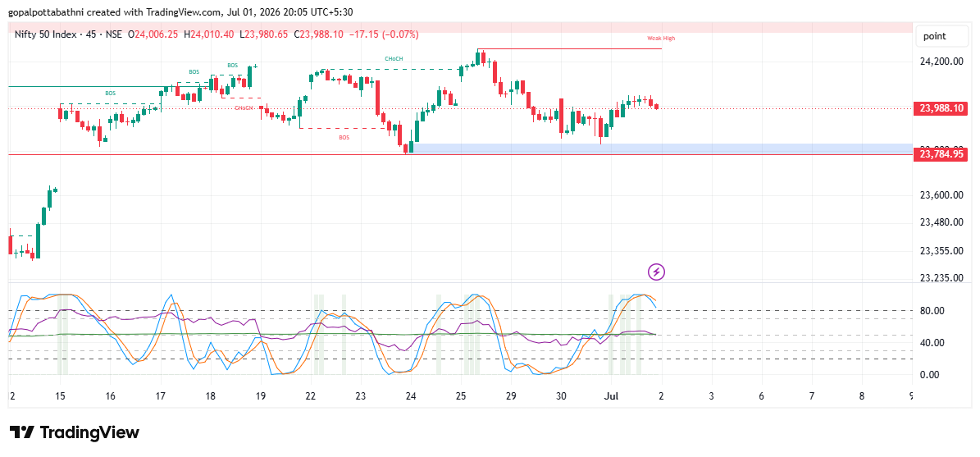Click the TradingView logo at the bottom
This screenshot has height=457, width=980.
pos(75,432)
